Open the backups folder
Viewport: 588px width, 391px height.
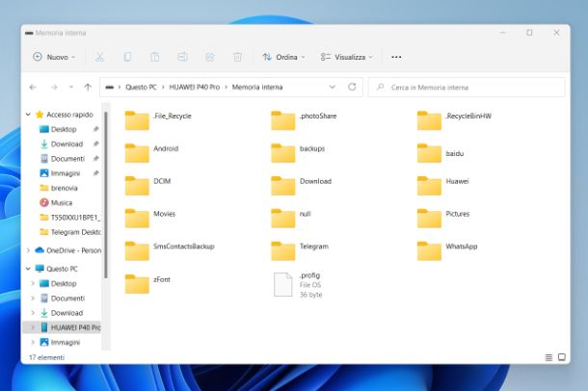coord(298,153)
